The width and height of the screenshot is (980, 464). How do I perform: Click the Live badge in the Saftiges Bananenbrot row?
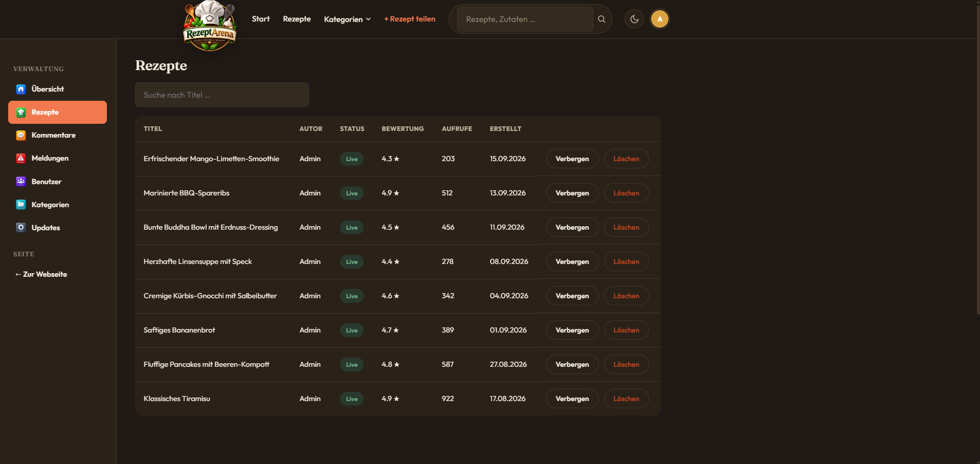352,330
